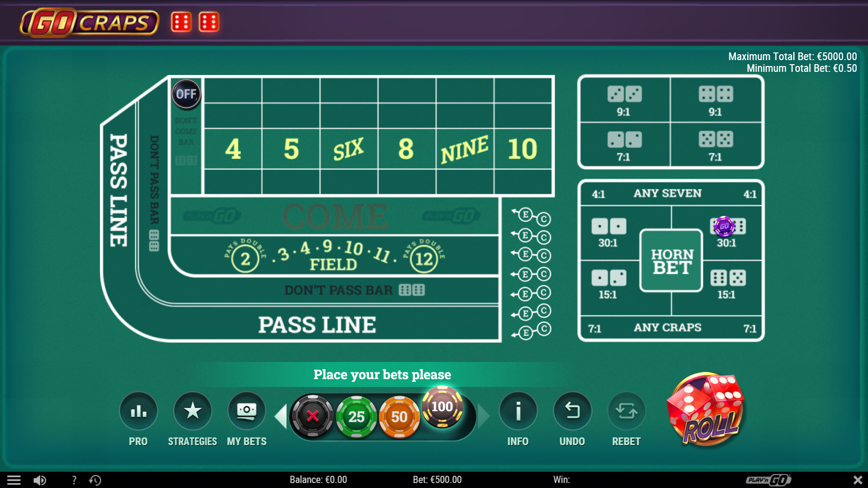868x488 pixels.
Task: Place bet on Horn Bet
Action: (671, 261)
